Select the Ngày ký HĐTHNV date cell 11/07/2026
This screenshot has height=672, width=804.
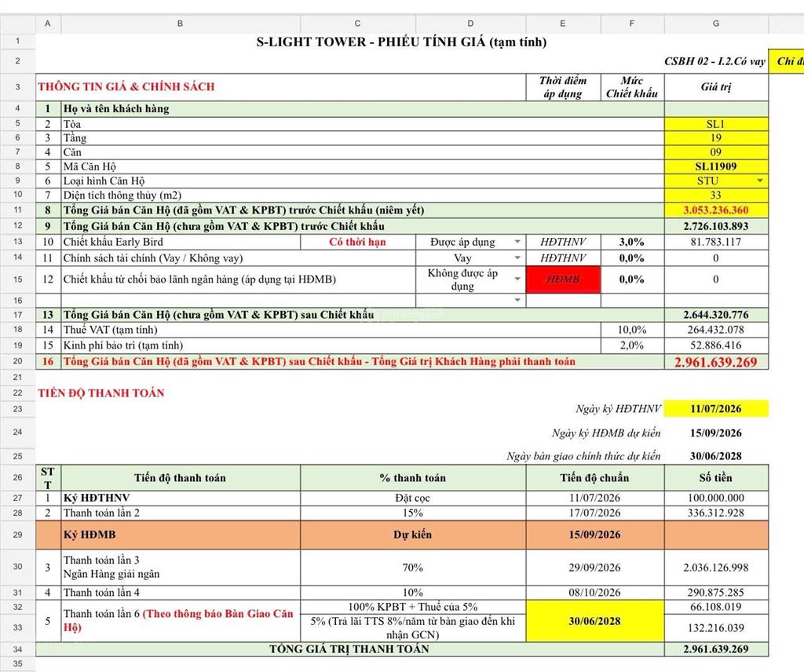(716, 408)
